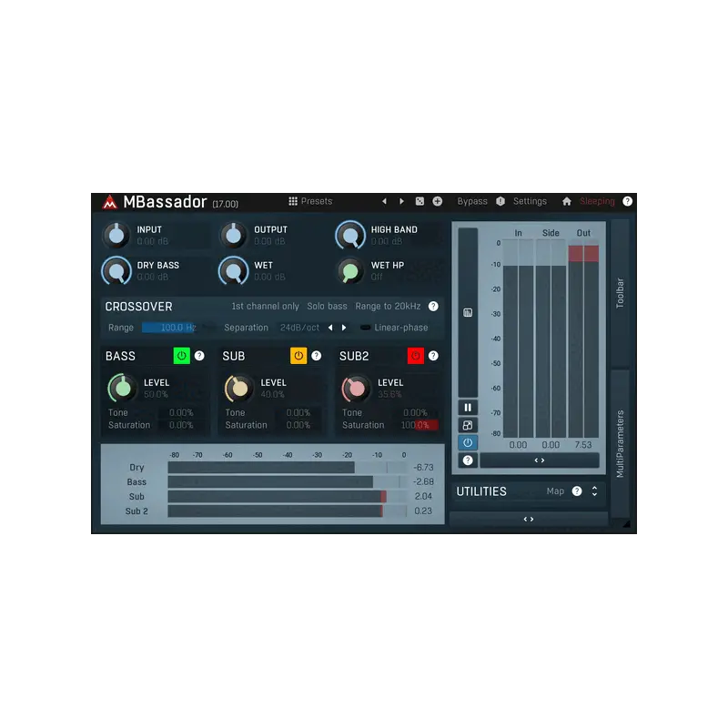Click the INPUT gain knob

click(116, 235)
